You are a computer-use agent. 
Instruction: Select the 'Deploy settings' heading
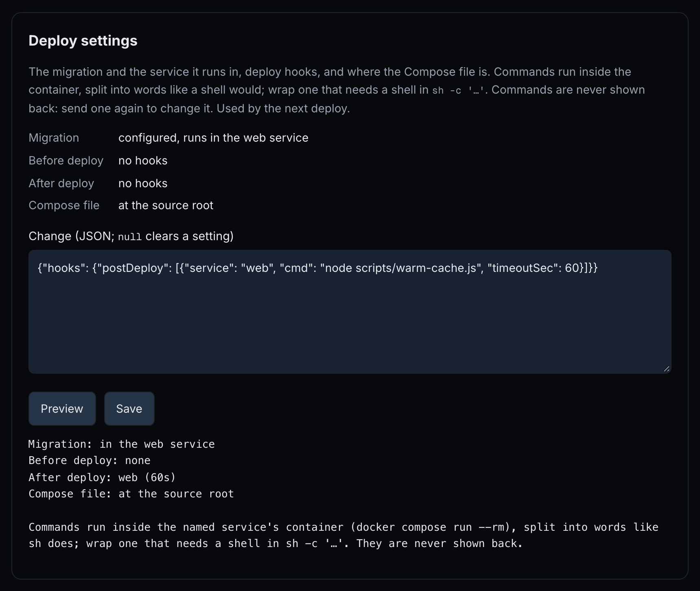coord(83,41)
